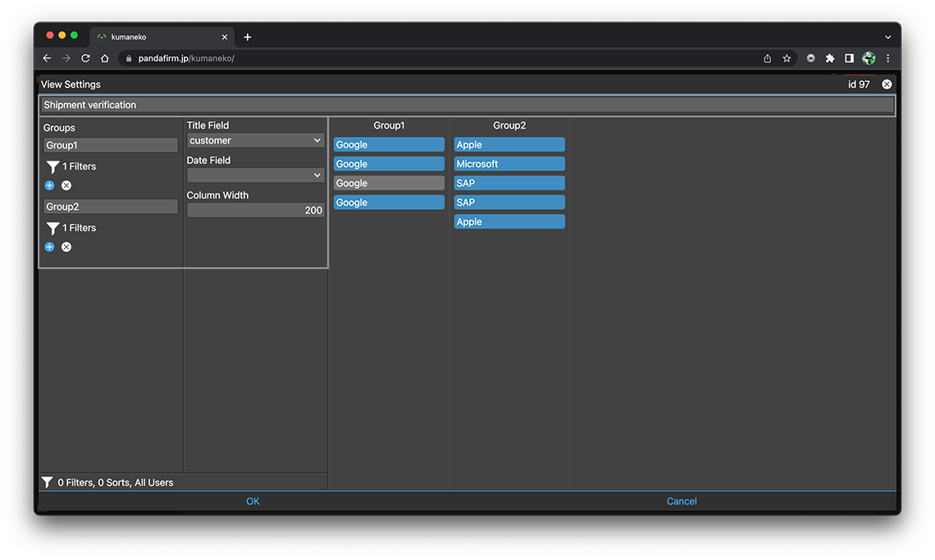Select the Microsoft card in Group2

coord(509,164)
